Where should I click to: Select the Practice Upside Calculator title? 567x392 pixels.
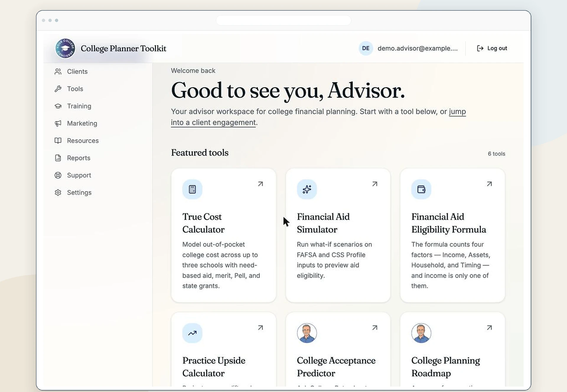(x=214, y=367)
